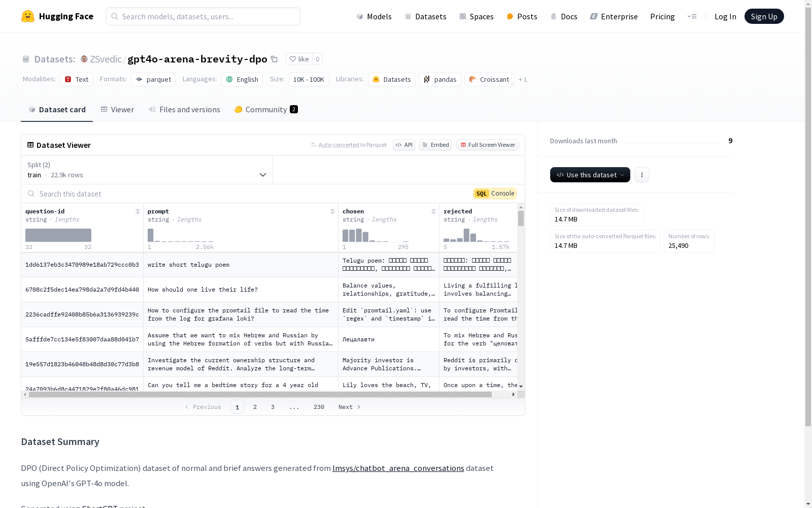The image size is (812, 508).
Task: Click the Sign Up button
Action: [764, 16]
